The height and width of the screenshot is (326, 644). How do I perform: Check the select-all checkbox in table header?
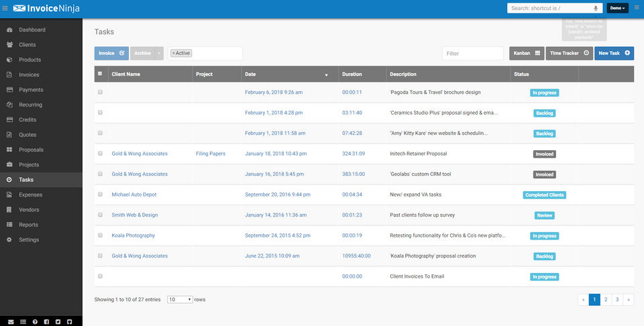101,74
